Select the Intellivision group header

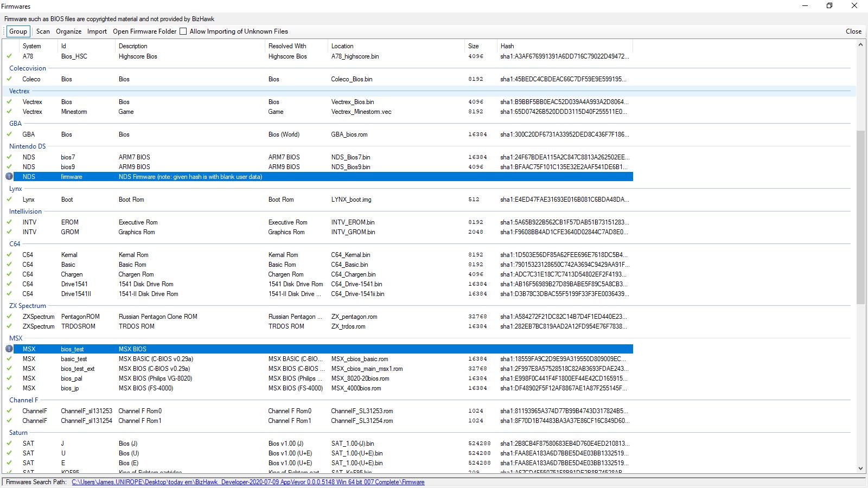(x=25, y=211)
